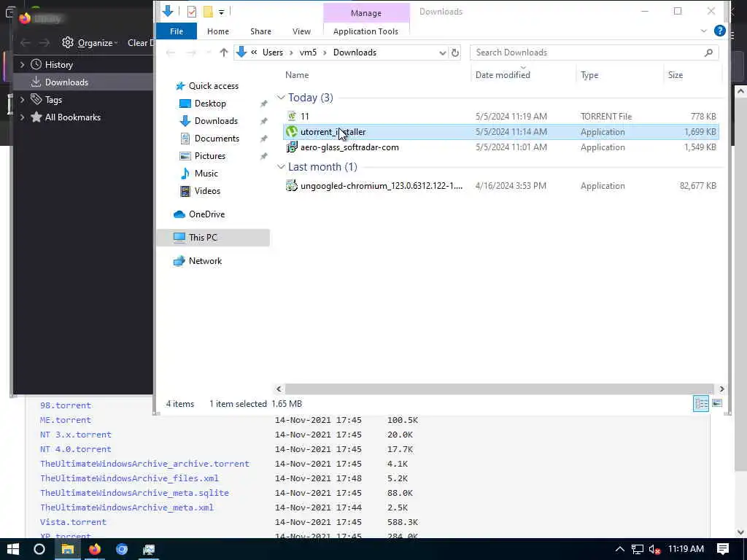The image size is (747, 560).
Task: Open the Customize Quick Access Toolbar dropdown
Action: (222, 12)
